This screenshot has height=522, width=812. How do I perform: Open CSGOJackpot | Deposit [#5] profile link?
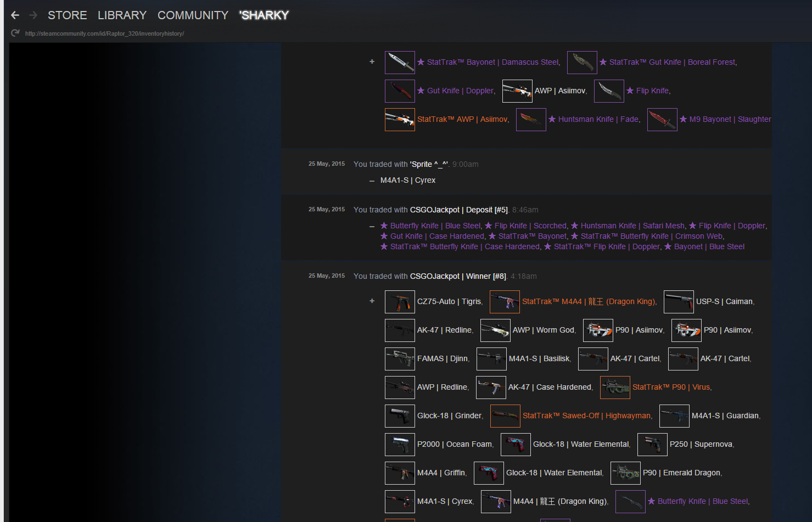tap(459, 210)
